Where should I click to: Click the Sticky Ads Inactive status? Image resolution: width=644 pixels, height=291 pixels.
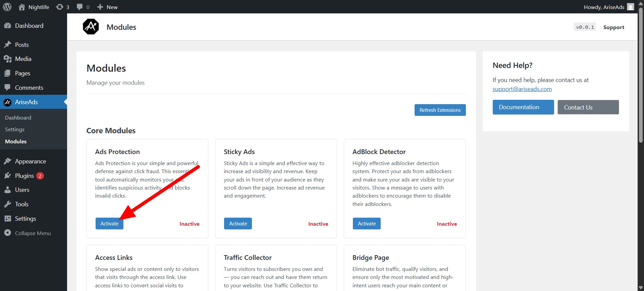point(318,224)
